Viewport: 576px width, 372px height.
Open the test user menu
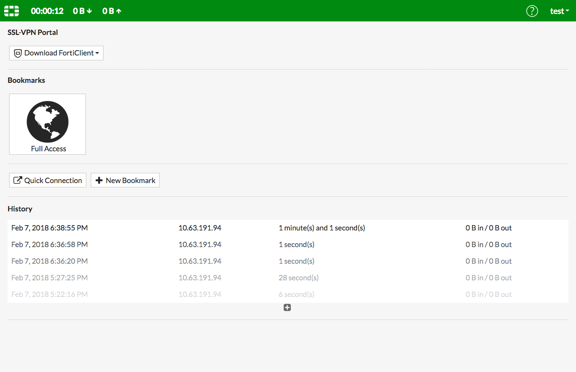click(559, 11)
